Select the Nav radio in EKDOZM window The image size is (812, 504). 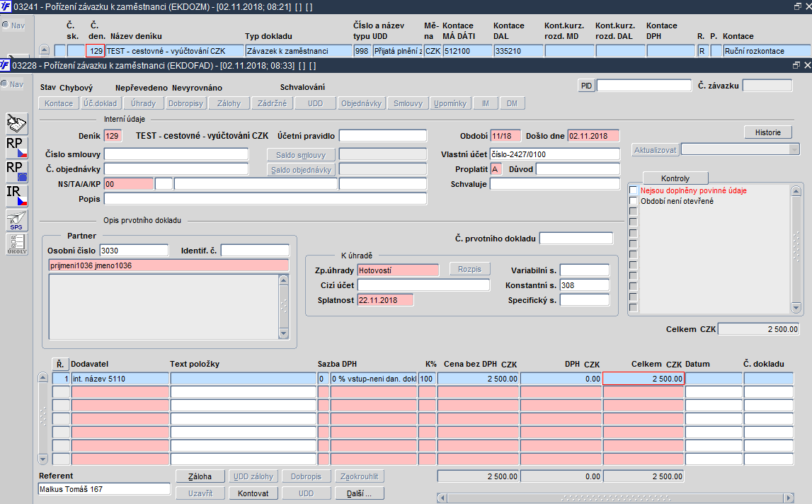(x=6, y=25)
